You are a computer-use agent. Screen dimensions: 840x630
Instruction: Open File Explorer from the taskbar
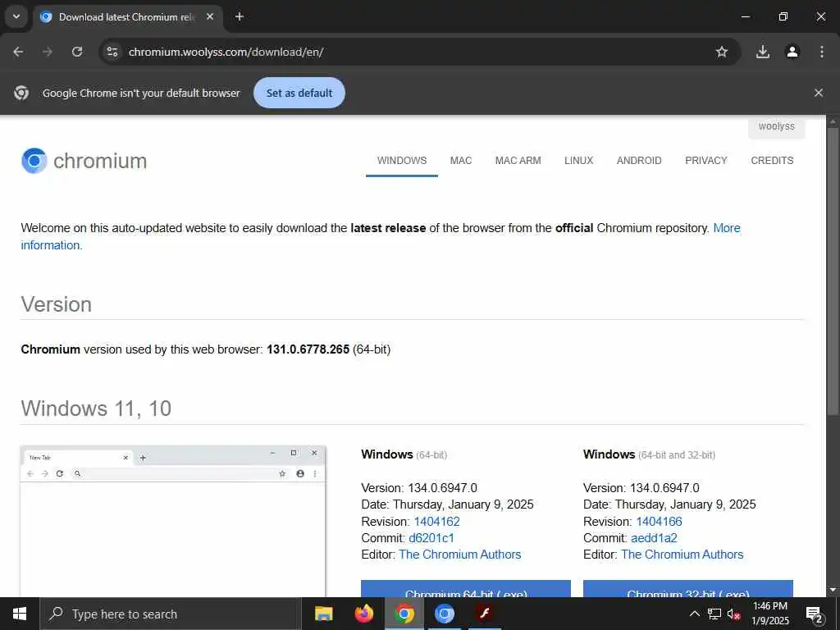coord(323,614)
